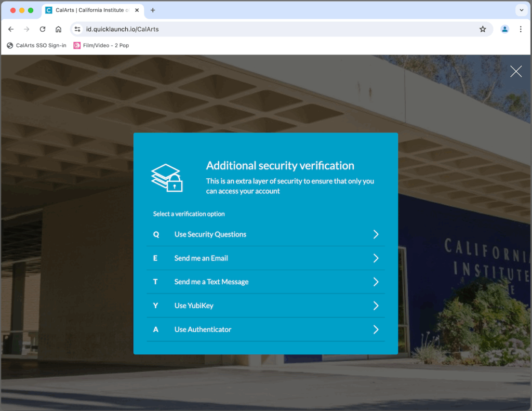Click the macOS red close window button

point(13,10)
